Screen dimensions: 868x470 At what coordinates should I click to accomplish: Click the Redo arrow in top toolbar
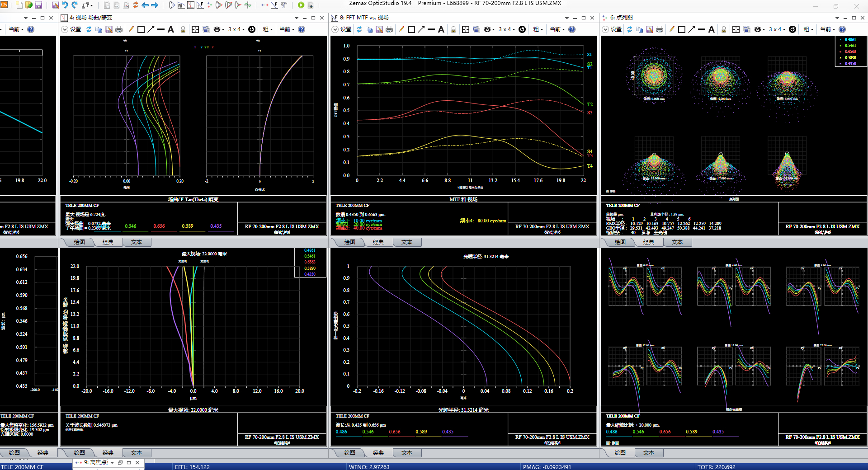[75, 5]
